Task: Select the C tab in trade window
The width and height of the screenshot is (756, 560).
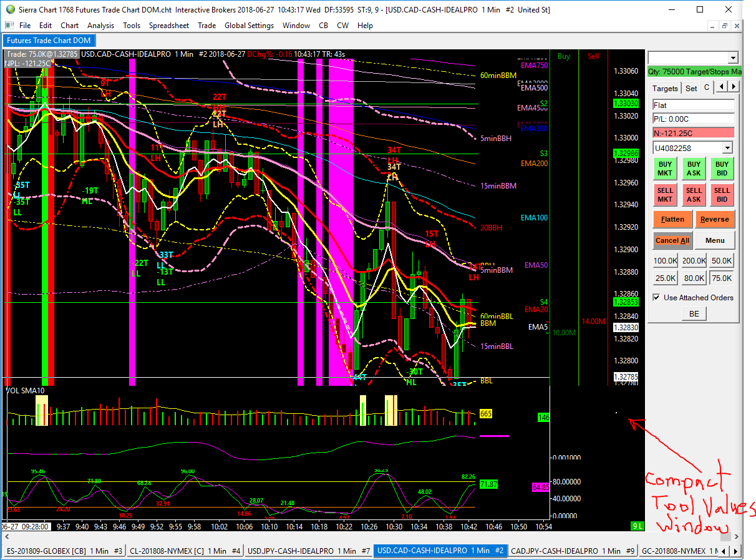Action: 707,87
